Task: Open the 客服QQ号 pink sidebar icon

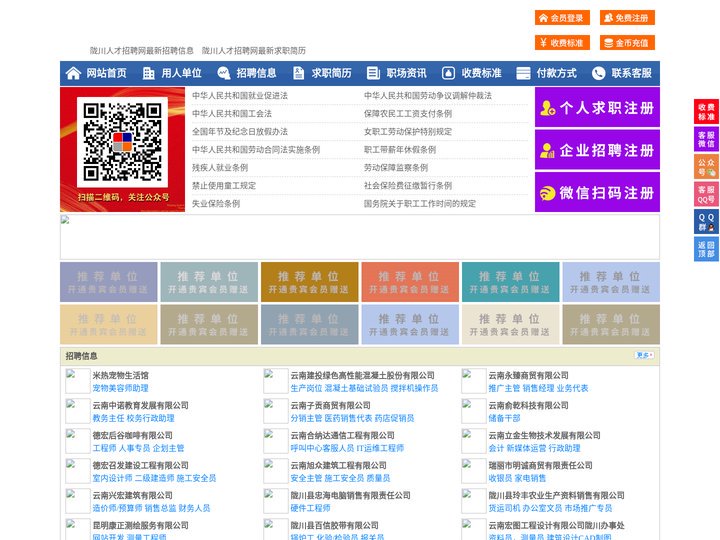Action: (706, 194)
